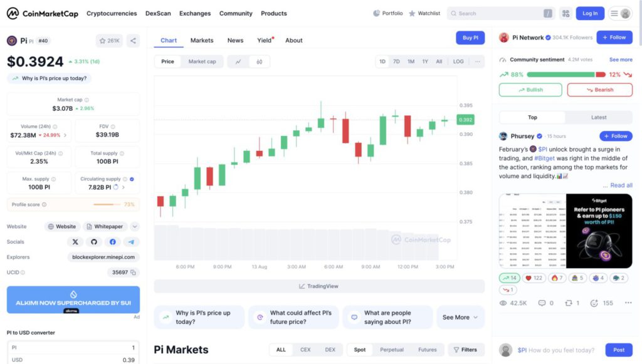Screen dimensions: 642x364
Task: Toggle LOG scale on the chart
Action: click(x=458, y=61)
